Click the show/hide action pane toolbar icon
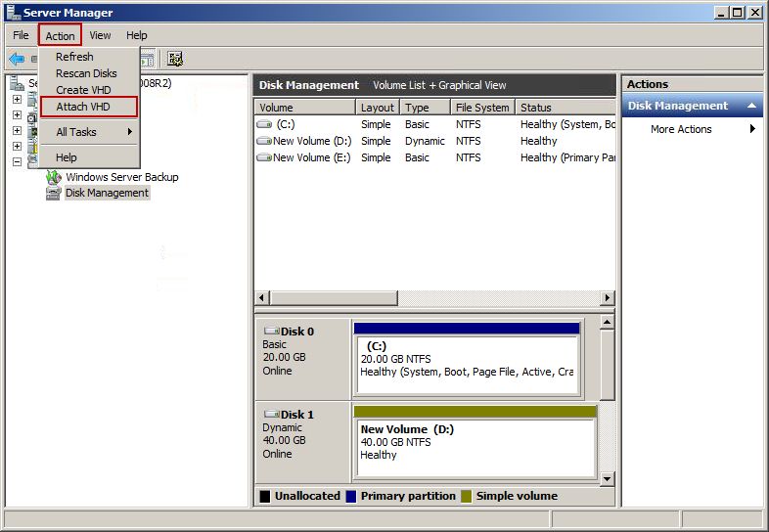 pyautogui.click(x=148, y=60)
